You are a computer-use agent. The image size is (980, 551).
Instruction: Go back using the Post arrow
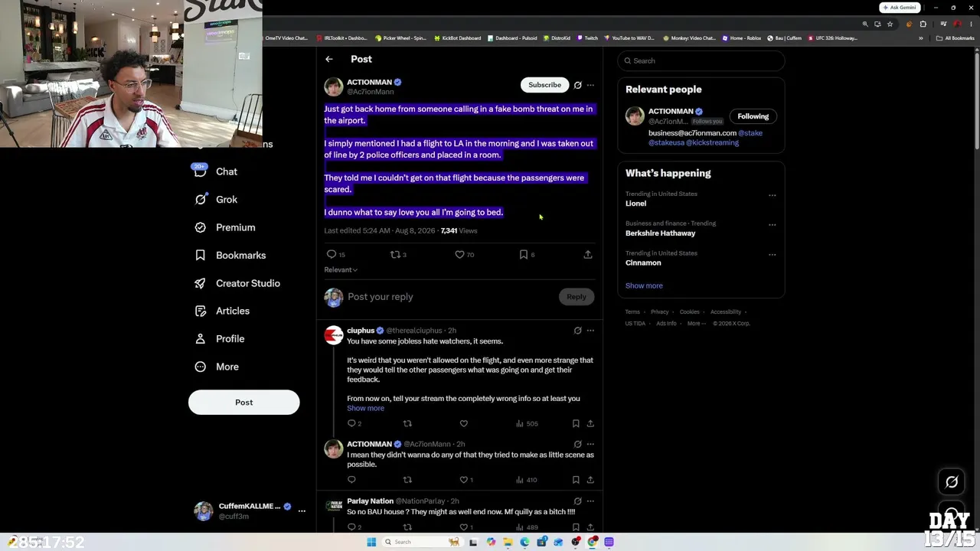click(329, 59)
